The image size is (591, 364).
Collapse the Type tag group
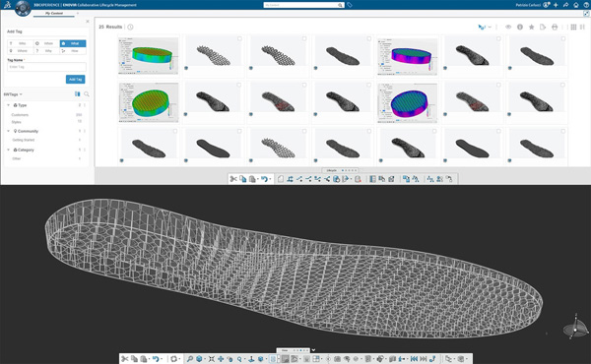[8, 105]
